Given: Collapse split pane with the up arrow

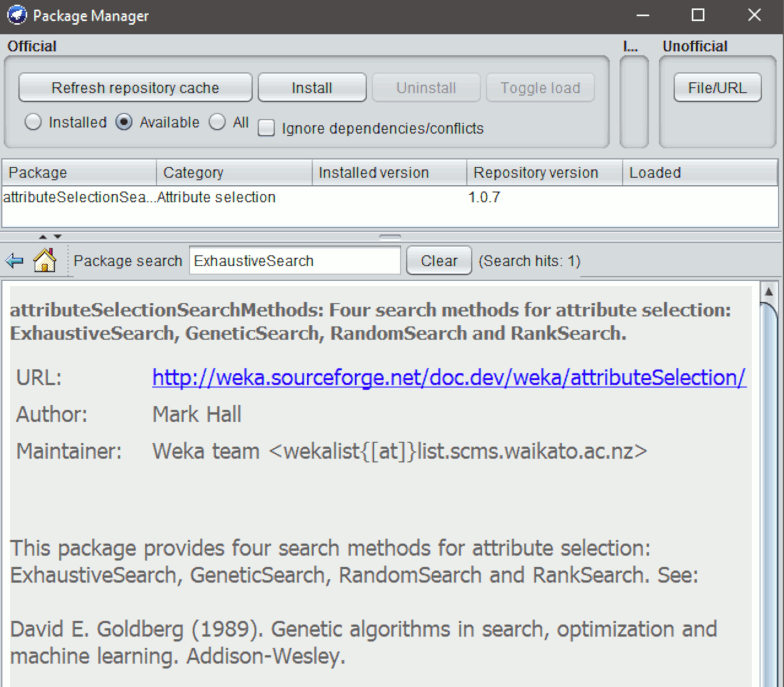Looking at the screenshot, I should (x=42, y=237).
